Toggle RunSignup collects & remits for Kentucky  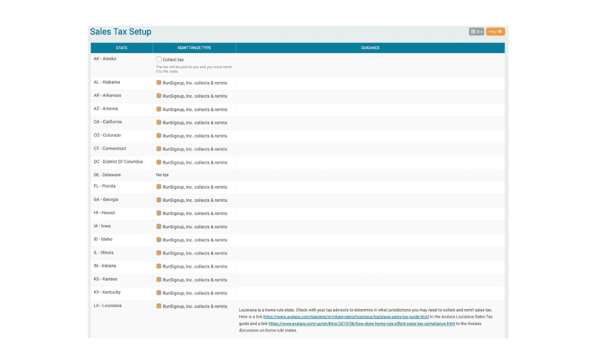point(158,293)
